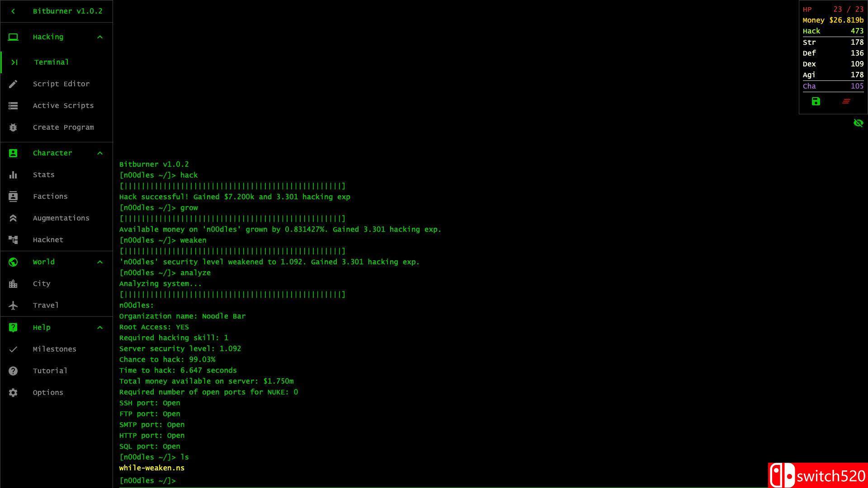The image size is (868, 488).
Task: Click Hacknet sidebar icon
Action: pyautogui.click(x=13, y=239)
